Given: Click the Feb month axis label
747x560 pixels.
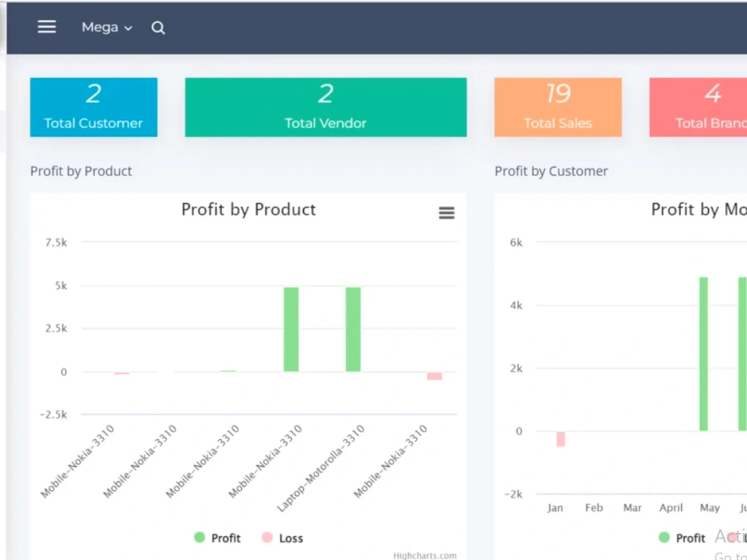Looking at the screenshot, I should [x=594, y=508].
